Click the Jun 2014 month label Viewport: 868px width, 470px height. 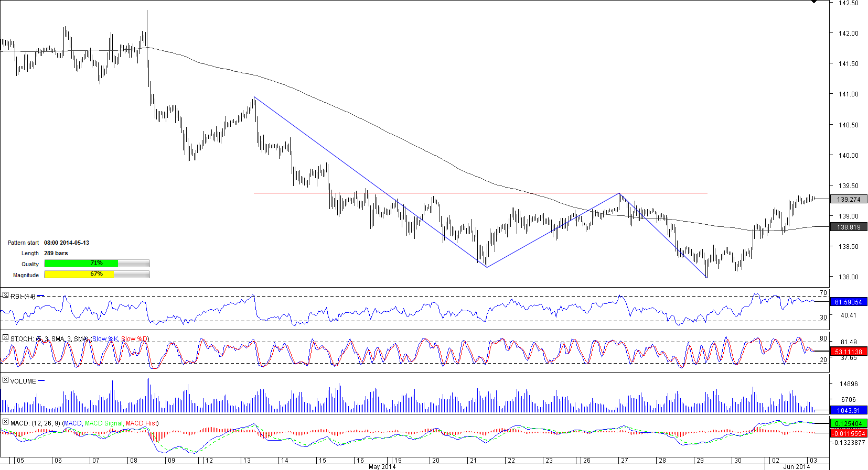[x=796, y=466]
